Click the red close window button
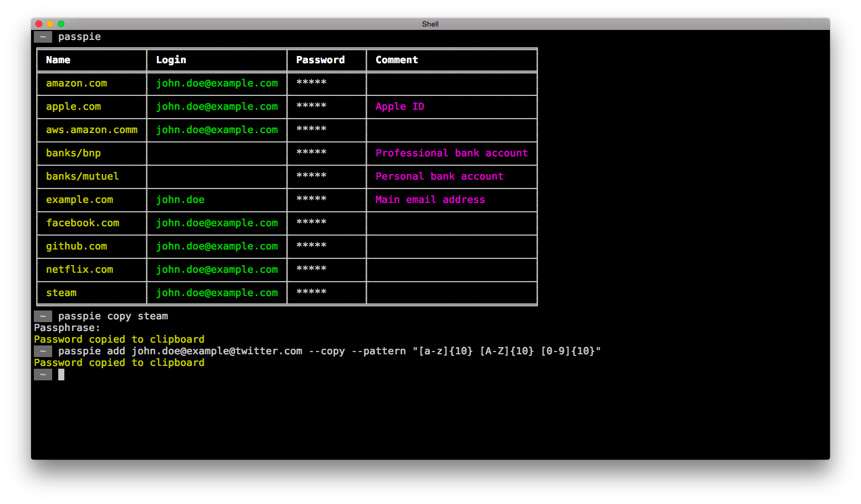The height and width of the screenshot is (504, 861). tap(39, 24)
